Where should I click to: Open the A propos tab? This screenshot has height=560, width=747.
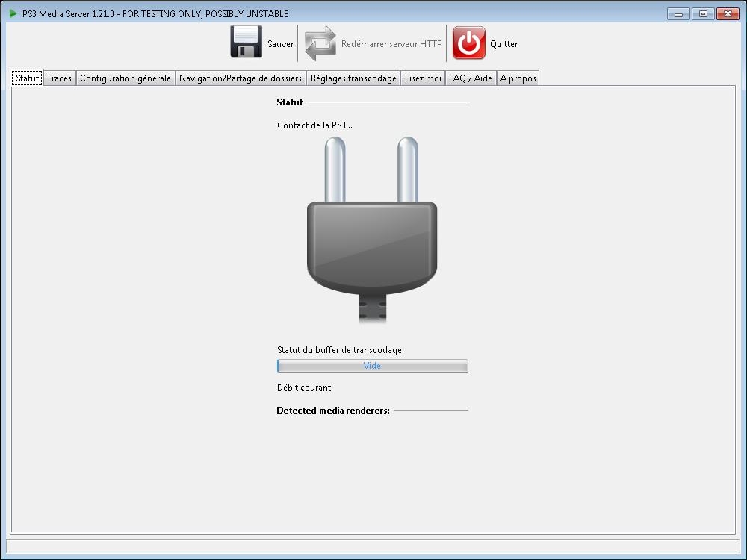518,78
